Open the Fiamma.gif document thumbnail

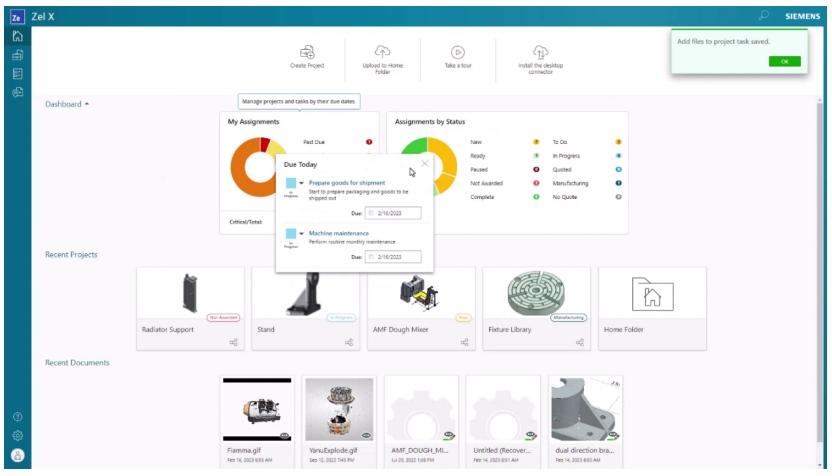[257, 410]
